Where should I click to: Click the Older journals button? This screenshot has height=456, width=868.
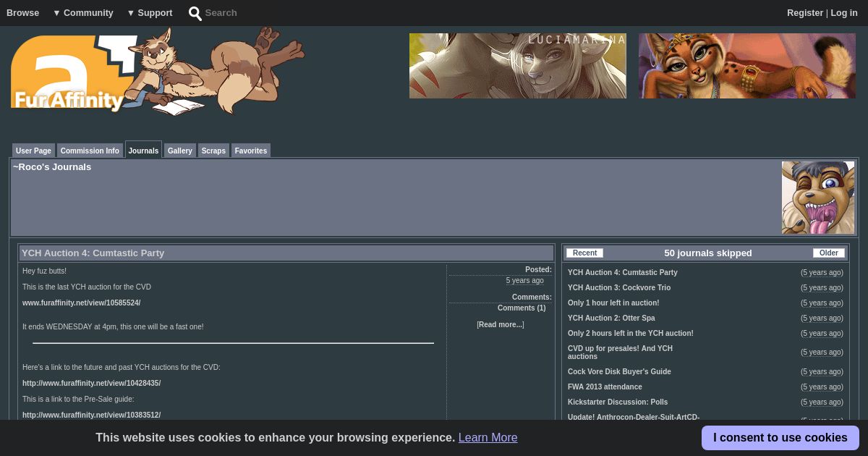pos(829,253)
